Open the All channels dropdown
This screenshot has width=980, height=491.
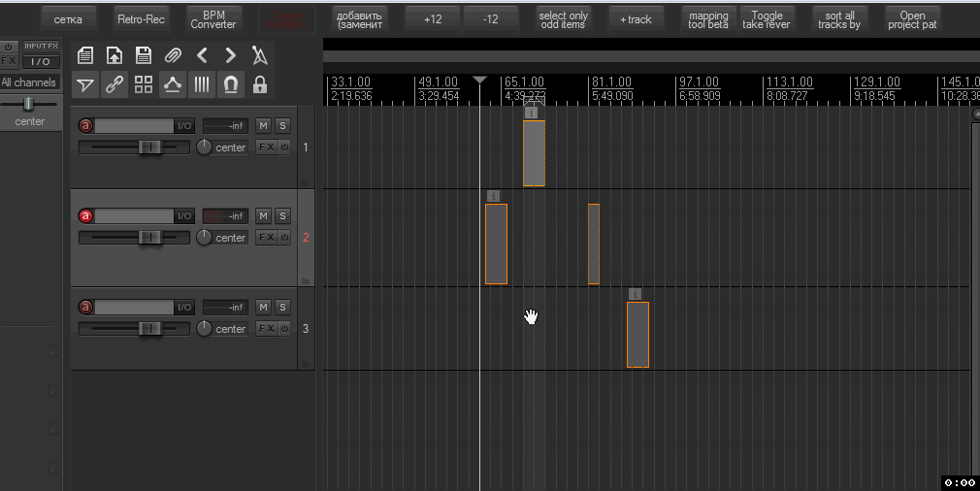29,82
